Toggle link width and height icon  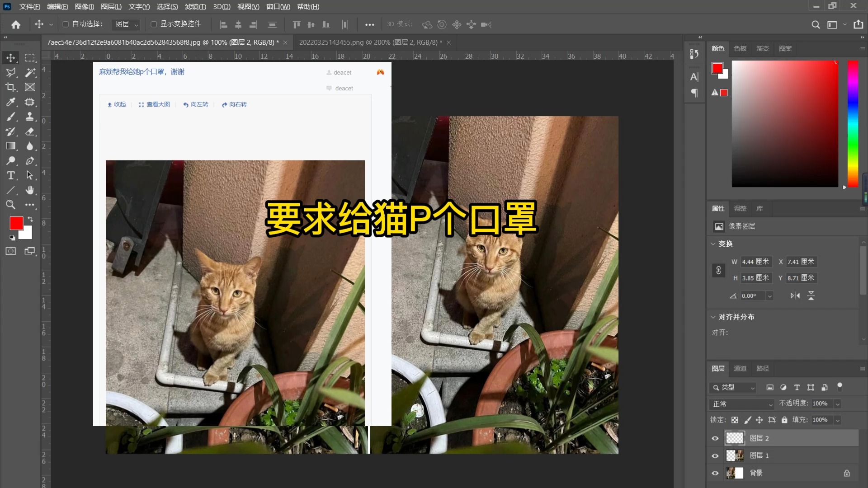(718, 270)
